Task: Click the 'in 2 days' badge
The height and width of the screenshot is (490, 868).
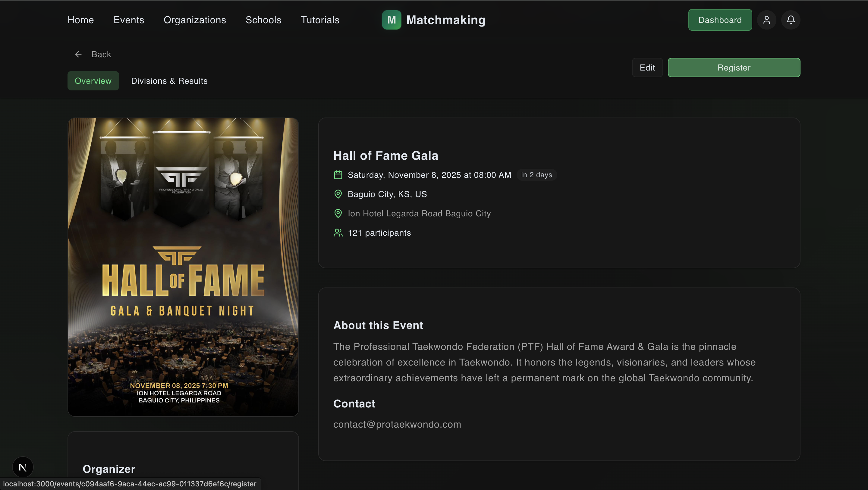Action: [536, 175]
